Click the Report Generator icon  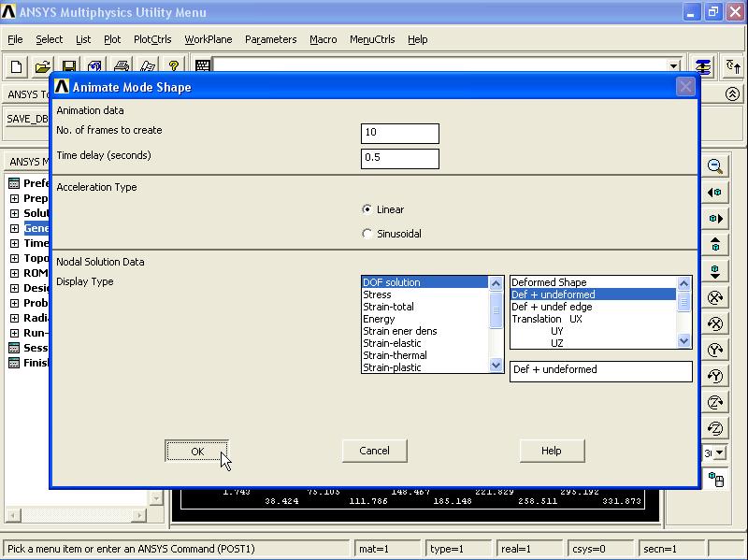(148, 66)
